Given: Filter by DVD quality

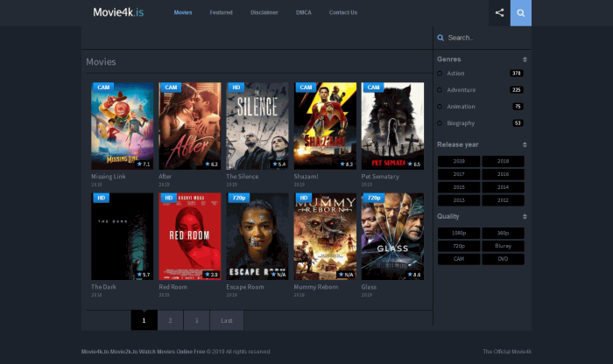Looking at the screenshot, I should click(x=504, y=259).
